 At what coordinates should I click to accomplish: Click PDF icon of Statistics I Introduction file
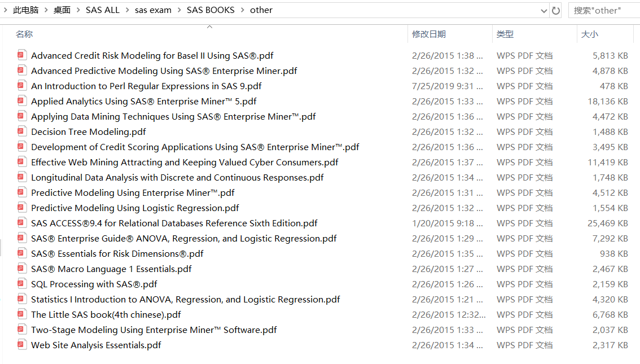point(22,299)
